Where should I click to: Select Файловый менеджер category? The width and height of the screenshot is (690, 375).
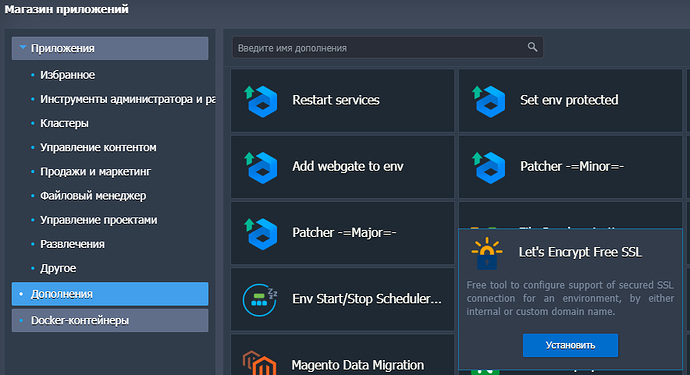pos(93,196)
